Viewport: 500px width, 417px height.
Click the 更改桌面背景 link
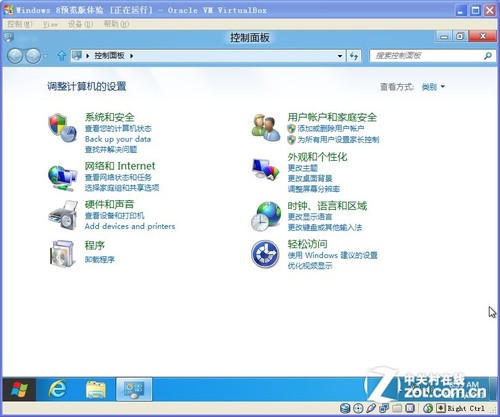310,178
